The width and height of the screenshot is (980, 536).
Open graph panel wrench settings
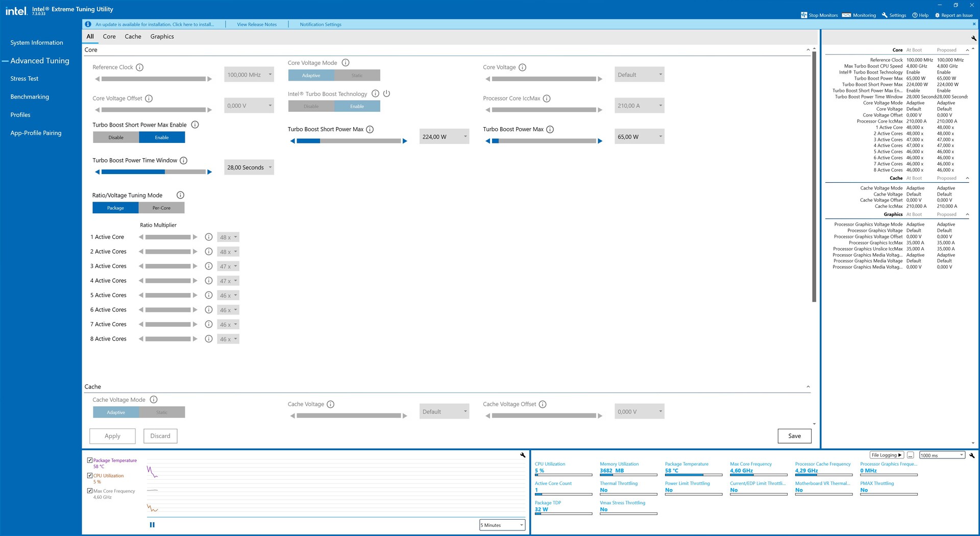(x=523, y=455)
